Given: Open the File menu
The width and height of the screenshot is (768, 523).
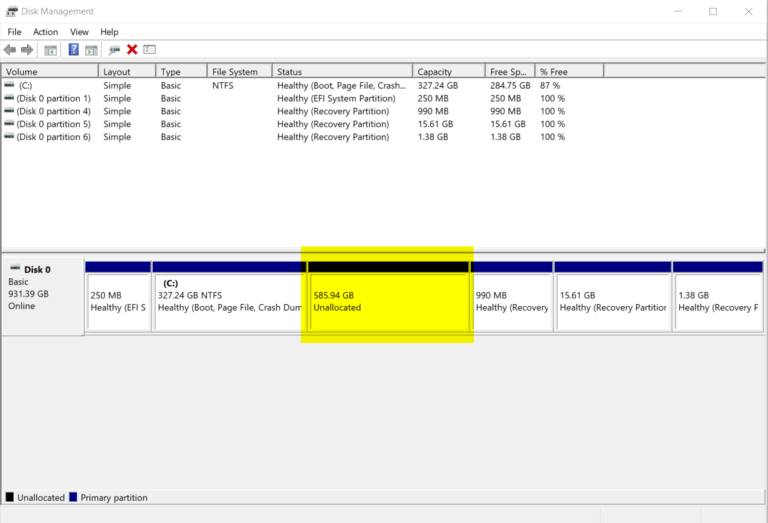Looking at the screenshot, I should tap(14, 32).
